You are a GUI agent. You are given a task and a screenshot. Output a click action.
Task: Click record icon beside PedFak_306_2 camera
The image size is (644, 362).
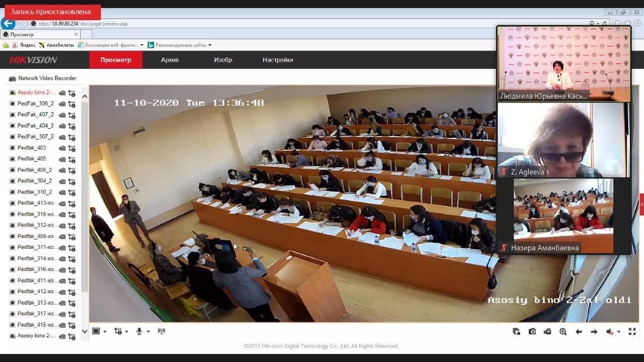coord(62,104)
